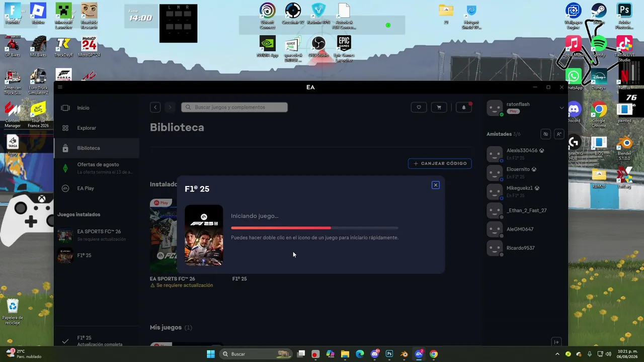Open the shopping cart icon

pos(439,107)
